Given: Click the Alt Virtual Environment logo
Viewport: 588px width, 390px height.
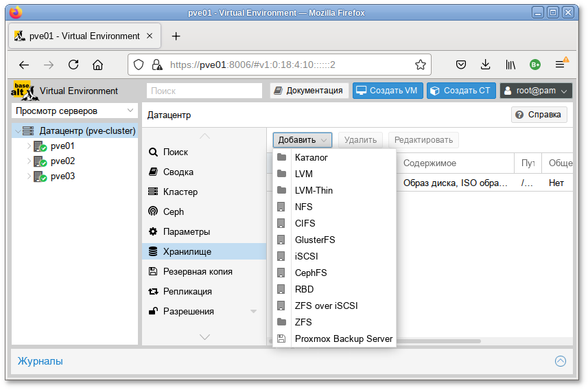Looking at the screenshot, I should (25, 91).
